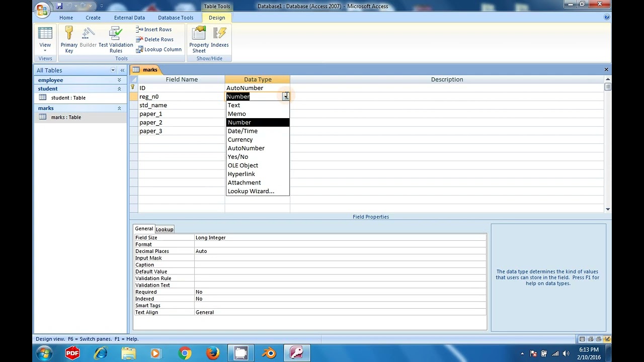Click the ID field name cell
This screenshot has width=644, height=362.
(x=181, y=88)
